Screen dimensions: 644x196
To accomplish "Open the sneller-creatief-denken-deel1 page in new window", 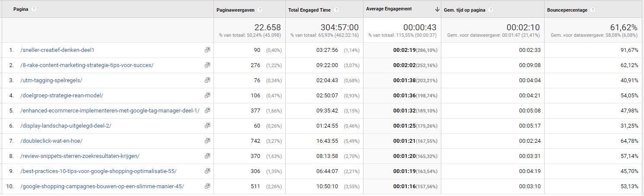I will (207, 50).
